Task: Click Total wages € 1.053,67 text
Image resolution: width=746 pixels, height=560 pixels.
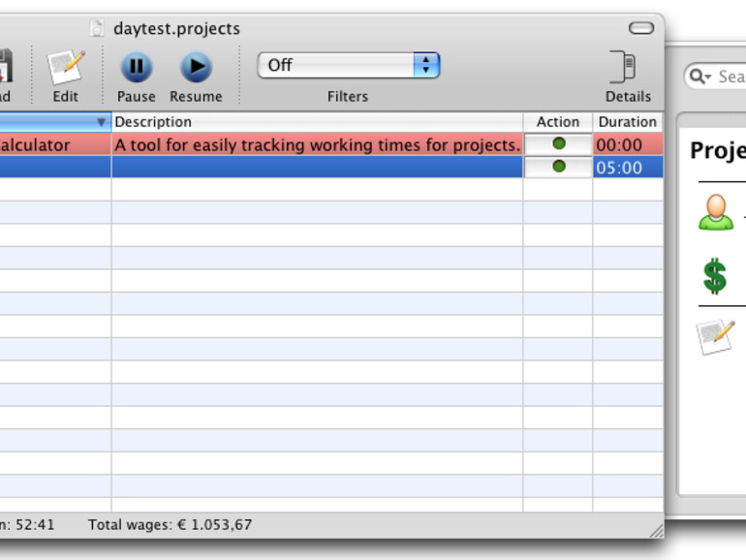Action: [x=170, y=525]
